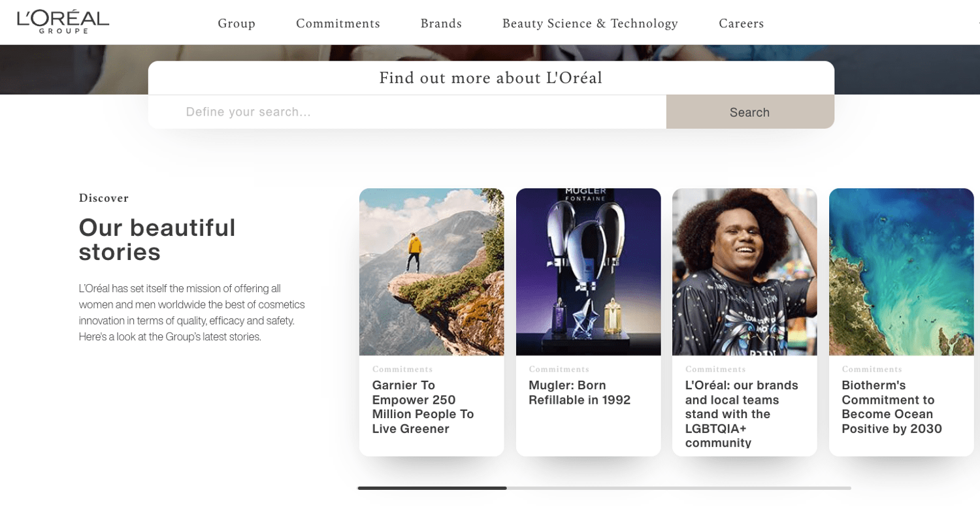
Task: Open Beauty Science & Technology menu
Action: click(x=590, y=24)
